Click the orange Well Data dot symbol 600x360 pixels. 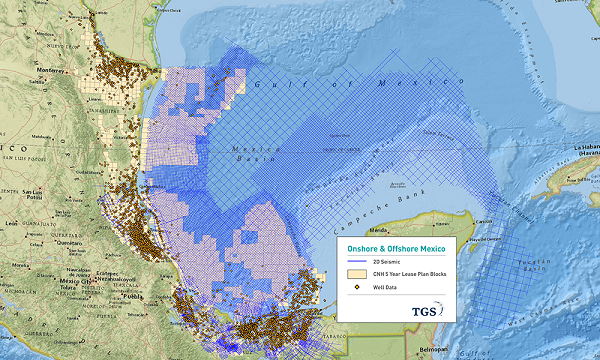[x=357, y=287]
